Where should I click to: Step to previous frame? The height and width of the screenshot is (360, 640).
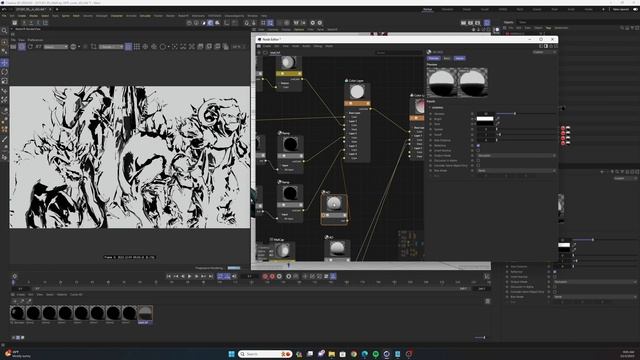tap(182, 276)
